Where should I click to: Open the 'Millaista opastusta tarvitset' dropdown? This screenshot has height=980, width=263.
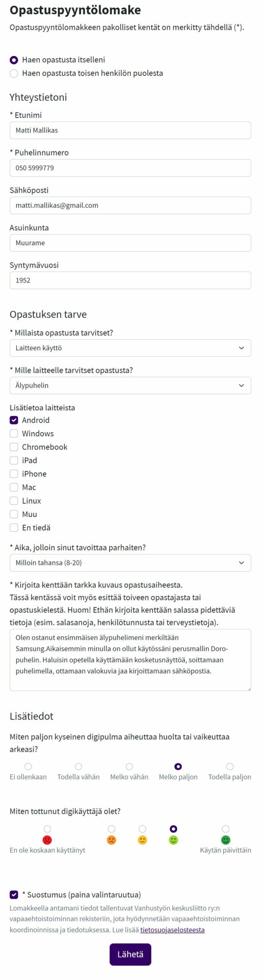[x=130, y=348]
